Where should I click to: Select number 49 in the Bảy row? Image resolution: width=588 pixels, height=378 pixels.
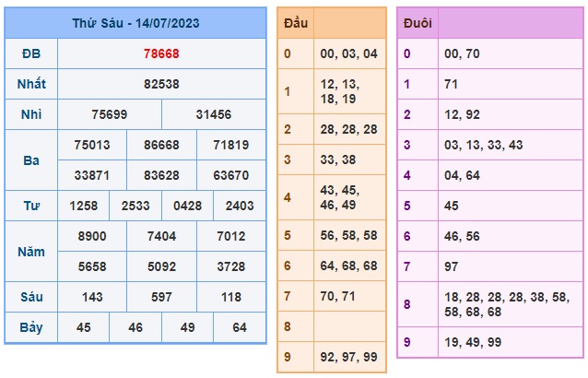click(x=187, y=327)
